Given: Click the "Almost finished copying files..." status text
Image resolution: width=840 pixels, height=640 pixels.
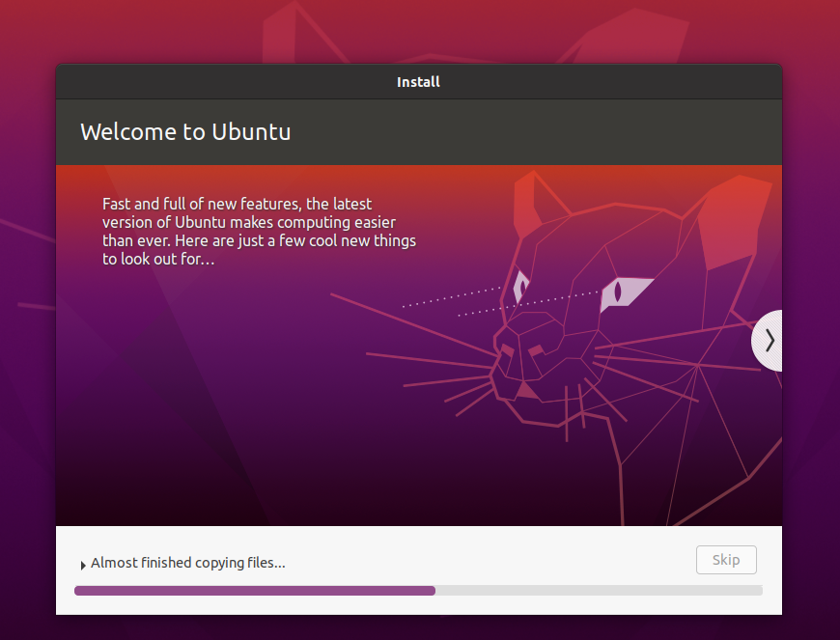Looking at the screenshot, I should coord(187,563).
